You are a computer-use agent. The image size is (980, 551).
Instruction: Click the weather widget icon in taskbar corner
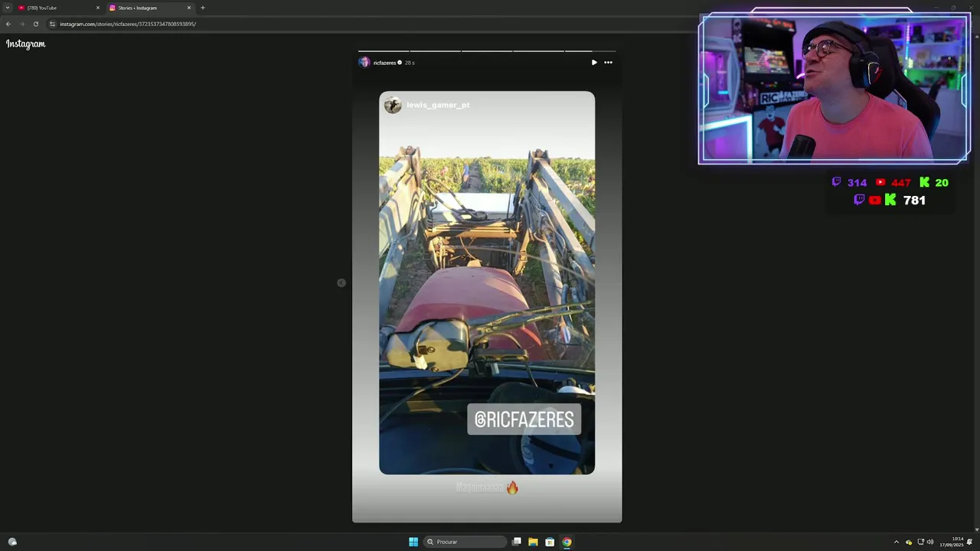[12, 542]
